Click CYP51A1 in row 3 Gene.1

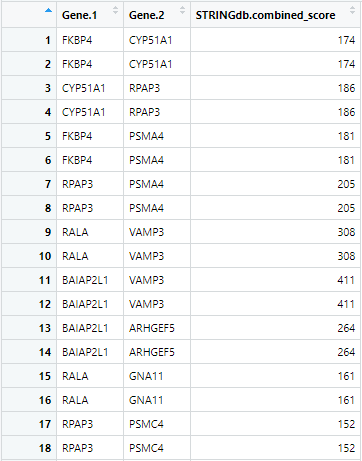pos(84,88)
